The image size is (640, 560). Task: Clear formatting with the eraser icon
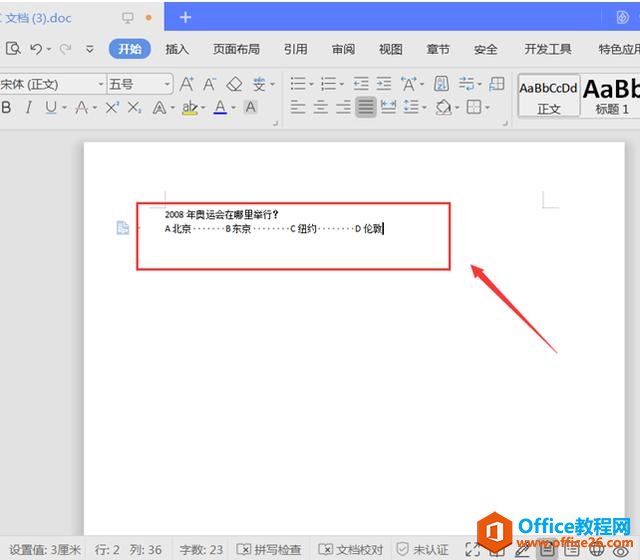(234, 84)
